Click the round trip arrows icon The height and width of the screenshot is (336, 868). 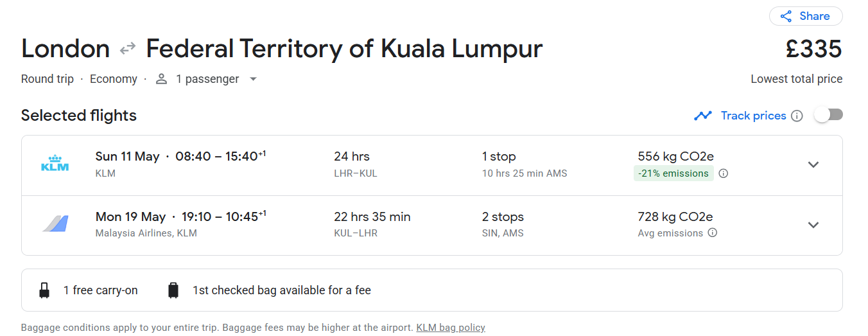click(x=128, y=48)
